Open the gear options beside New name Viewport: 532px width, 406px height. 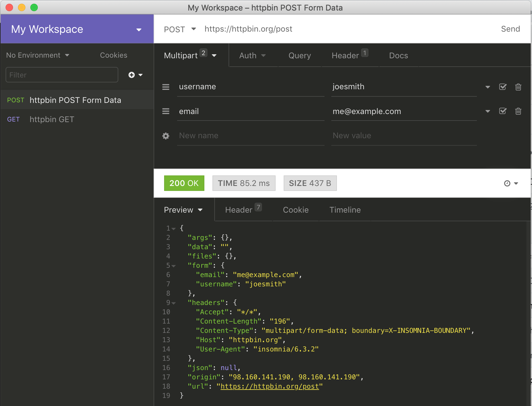(166, 136)
